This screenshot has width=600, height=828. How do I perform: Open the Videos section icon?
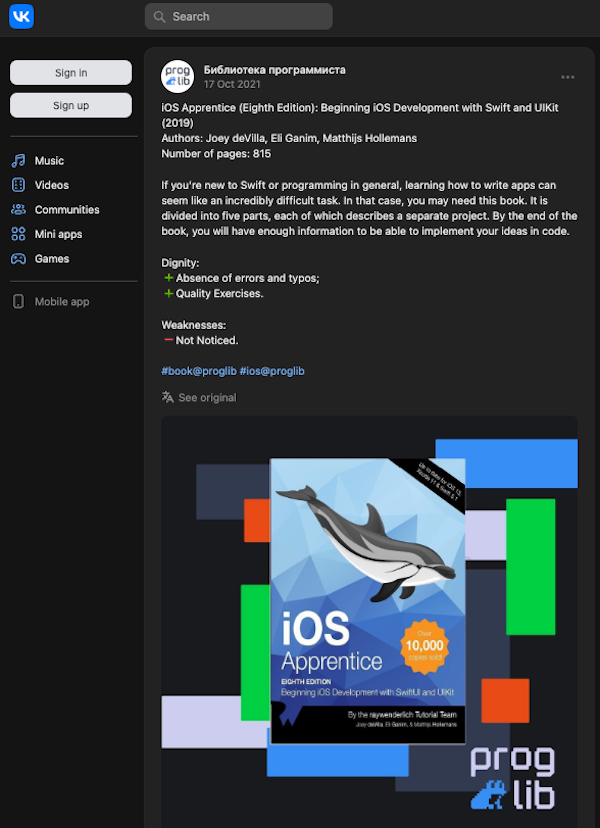coord(18,185)
